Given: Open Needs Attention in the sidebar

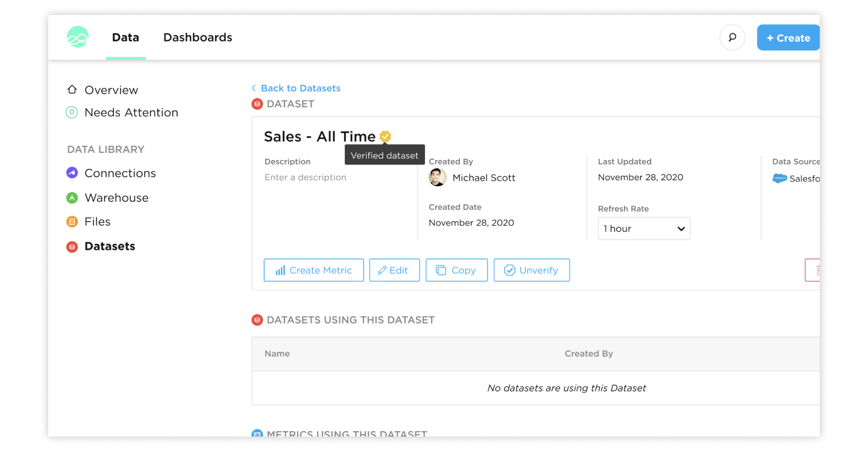Looking at the screenshot, I should (x=131, y=113).
